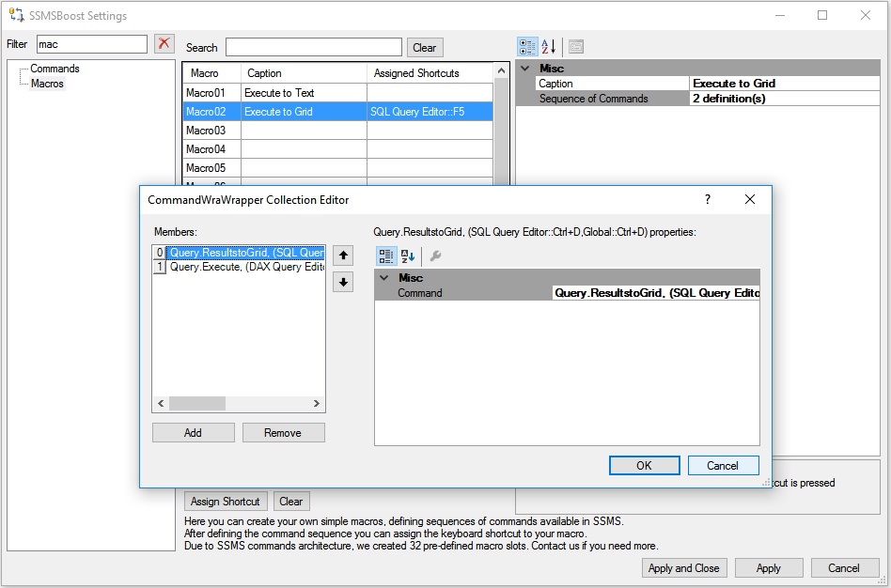Click the Execute to Grid caption cell
Screen dimensions: 891x588
pos(304,112)
